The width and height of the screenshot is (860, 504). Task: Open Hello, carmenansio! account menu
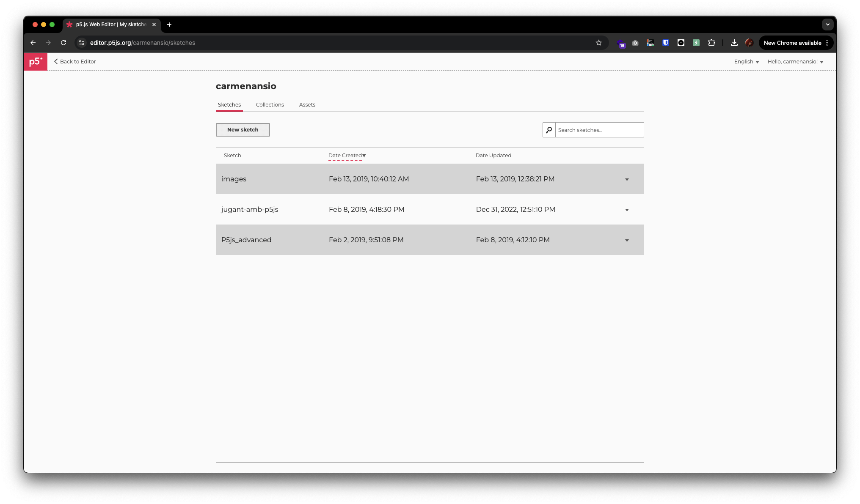click(x=795, y=62)
